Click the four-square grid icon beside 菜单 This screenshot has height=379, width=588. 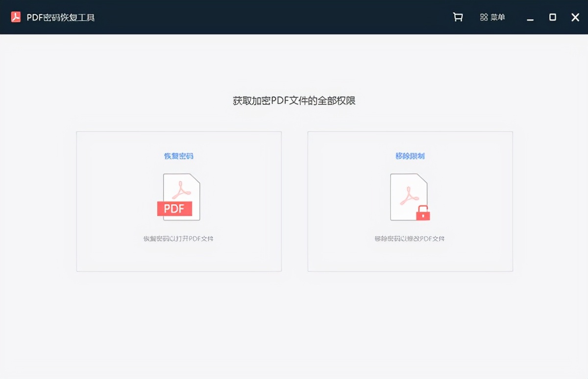click(x=483, y=17)
